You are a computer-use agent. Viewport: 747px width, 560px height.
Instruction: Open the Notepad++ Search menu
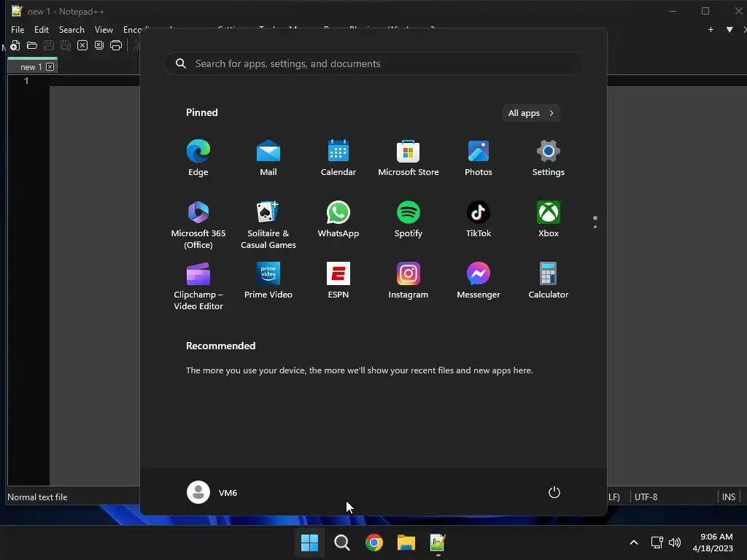pos(71,29)
